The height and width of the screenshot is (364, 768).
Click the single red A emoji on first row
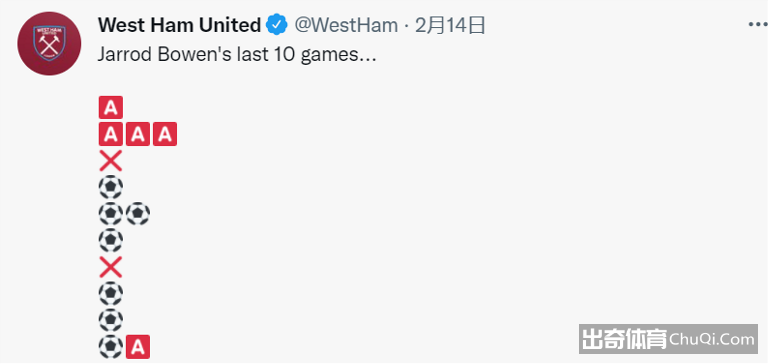click(111, 108)
